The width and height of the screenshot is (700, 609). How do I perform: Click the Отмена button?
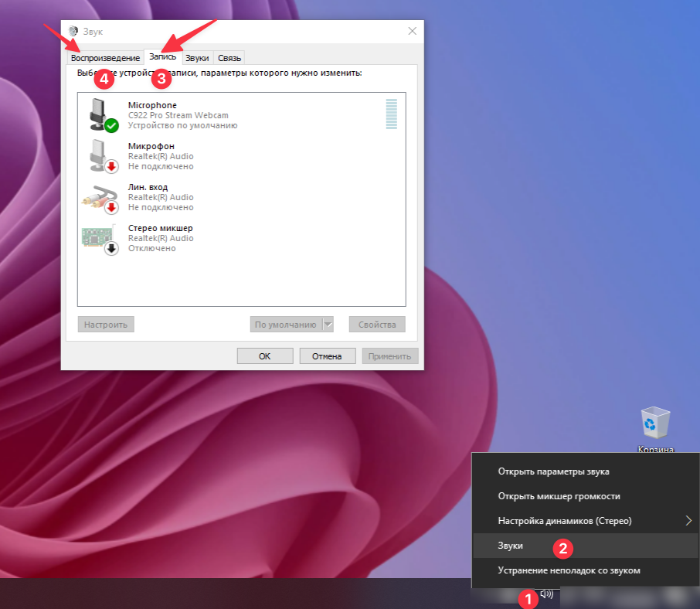(328, 356)
